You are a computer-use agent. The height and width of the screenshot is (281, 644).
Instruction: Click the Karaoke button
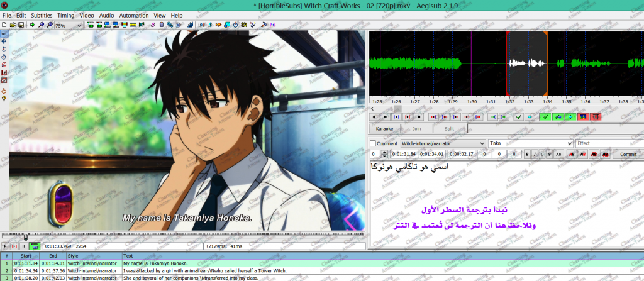(x=384, y=129)
